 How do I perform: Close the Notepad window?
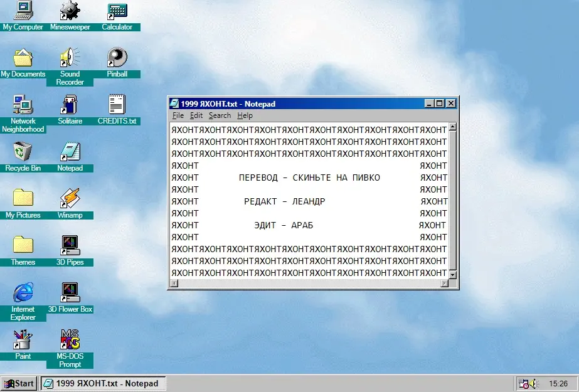[x=451, y=103]
